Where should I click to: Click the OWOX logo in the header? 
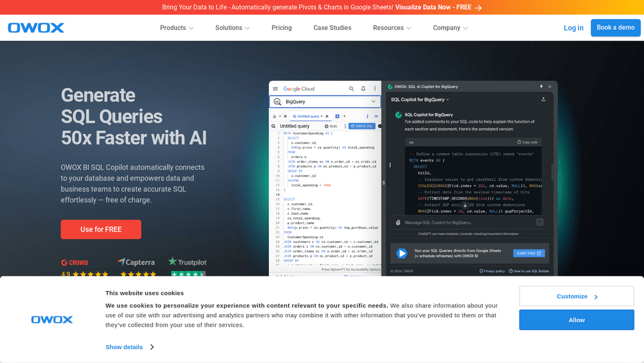(x=36, y=27)
